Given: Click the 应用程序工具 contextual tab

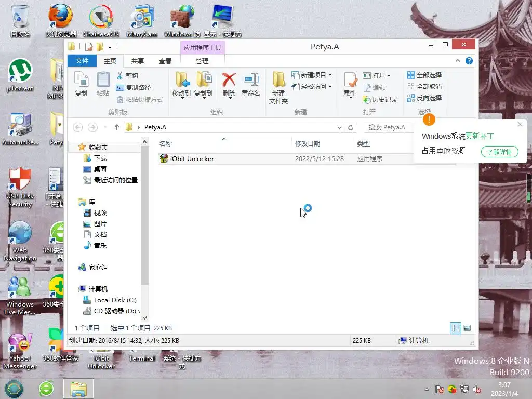Looking at the screenshot, I should [x=202, y=47].
